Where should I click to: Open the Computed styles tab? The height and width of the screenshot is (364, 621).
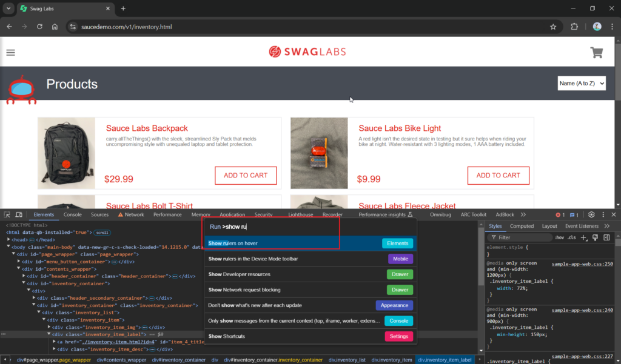coord(522,226)
